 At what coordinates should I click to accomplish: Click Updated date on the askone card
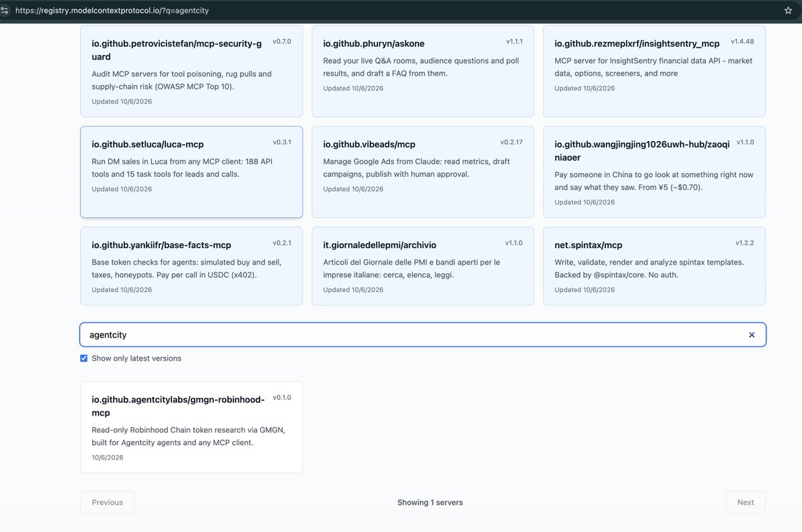click(x=353, y=88)
